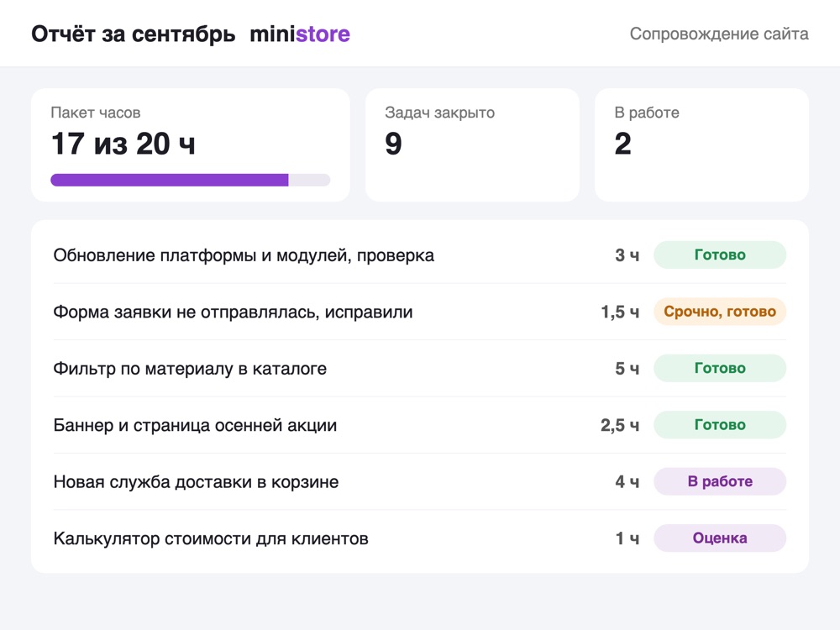
Task: Click the 'Готово' badge for catalog filter
Action: 720,369
